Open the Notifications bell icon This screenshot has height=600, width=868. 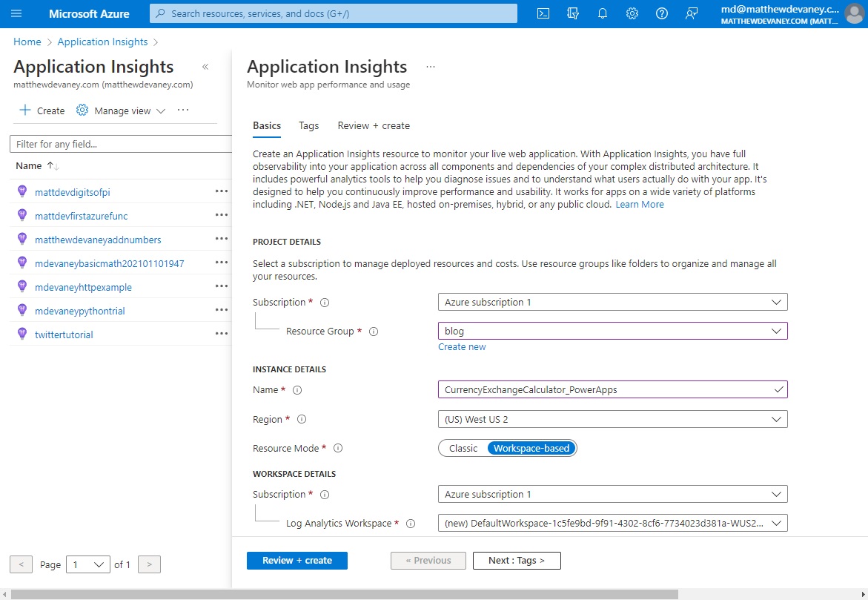pyautogui.click(x=602, y=13)
